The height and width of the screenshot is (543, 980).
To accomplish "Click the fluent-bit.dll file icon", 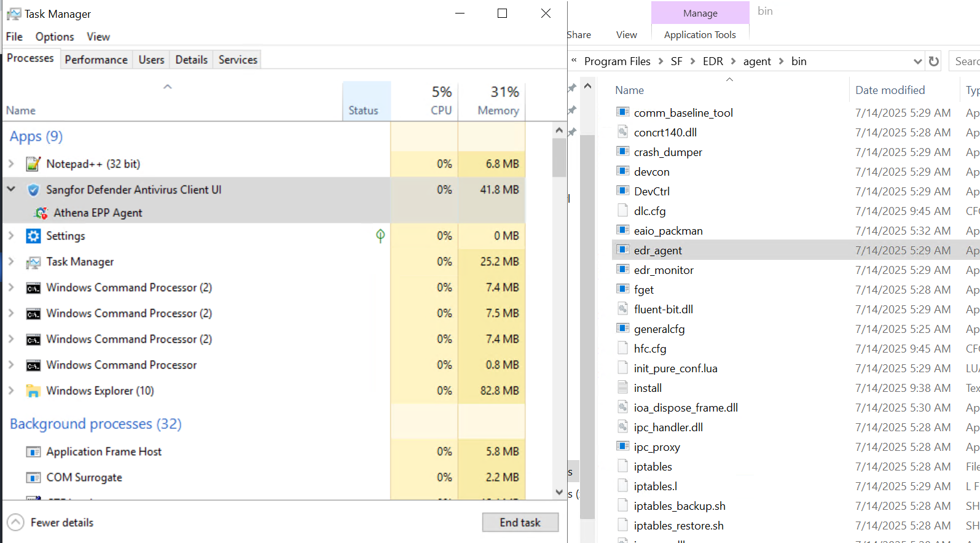I will coord(623,309).
